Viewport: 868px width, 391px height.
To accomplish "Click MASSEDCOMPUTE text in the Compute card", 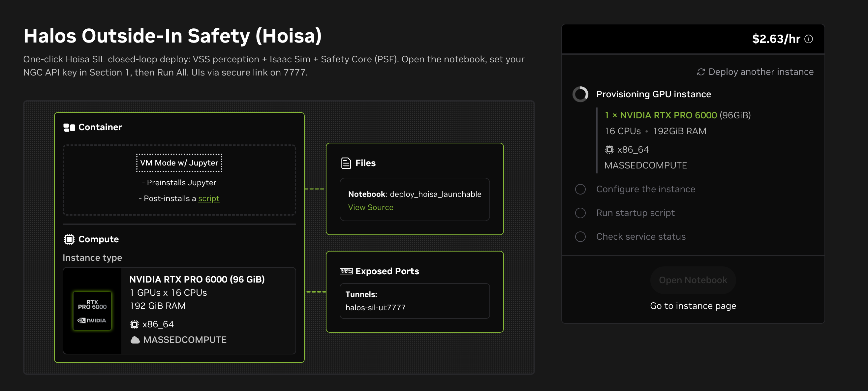I will [185, 340].
